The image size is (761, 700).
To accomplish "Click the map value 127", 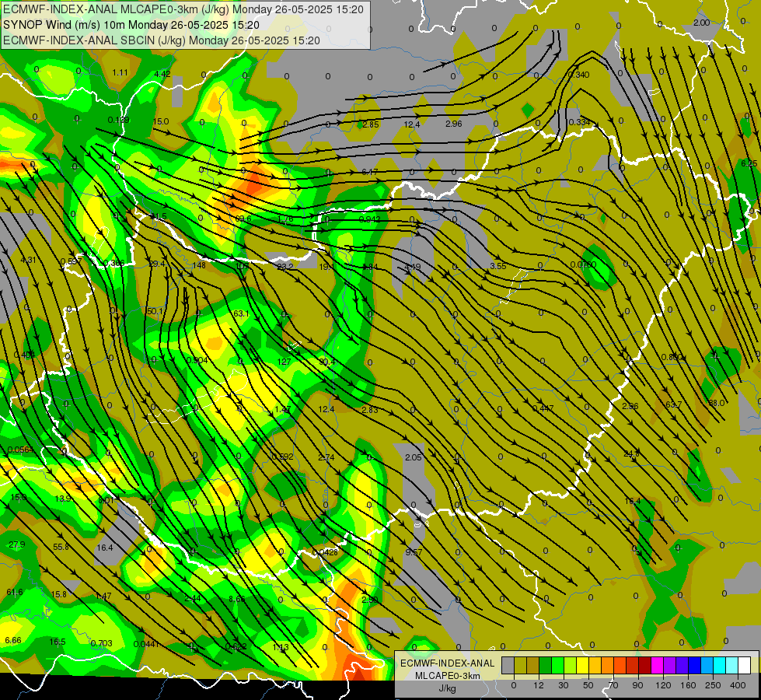I will (x=284, y=362).
